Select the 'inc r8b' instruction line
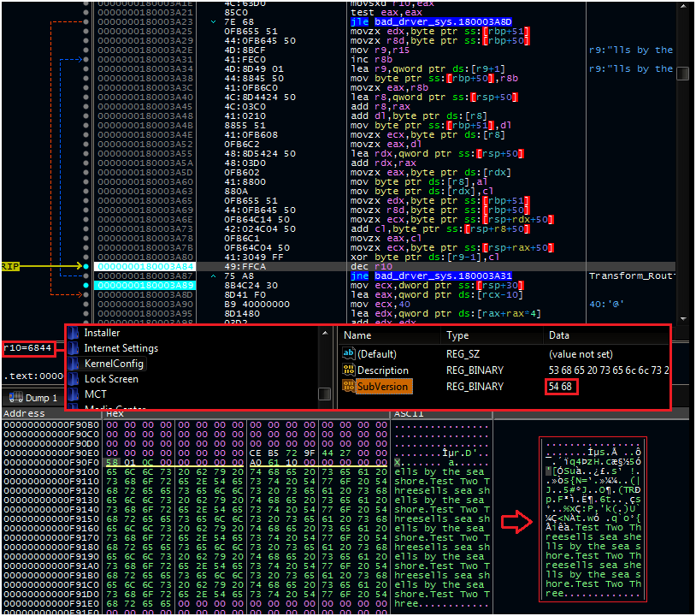 point(372,60)
